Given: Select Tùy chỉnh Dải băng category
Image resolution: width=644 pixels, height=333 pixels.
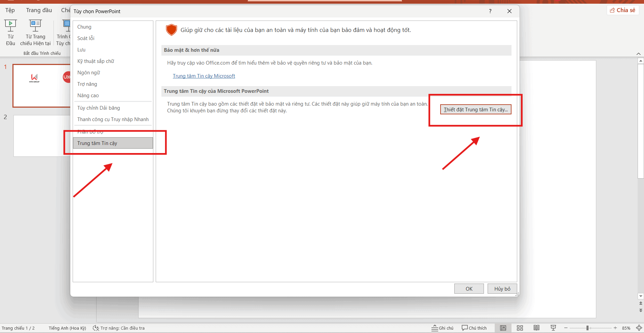Looking at the screenshot, I should coord(113,108).
